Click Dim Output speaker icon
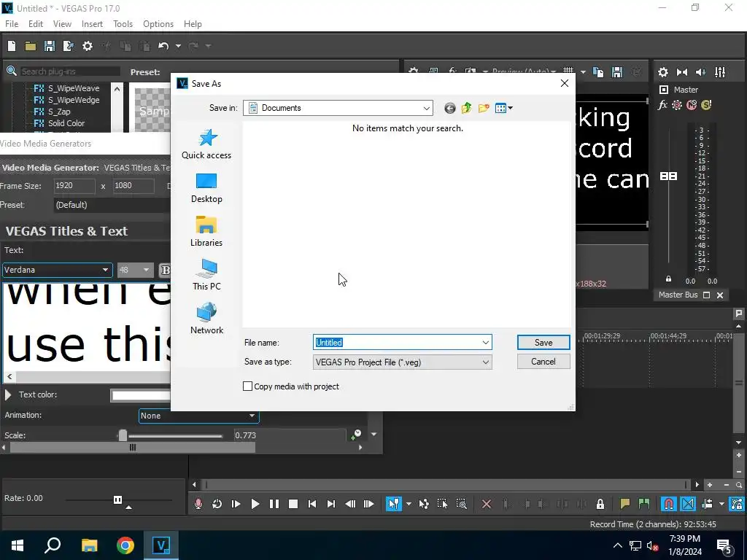Viewport: 747px width, 560px height. click(x=701, y=72)
